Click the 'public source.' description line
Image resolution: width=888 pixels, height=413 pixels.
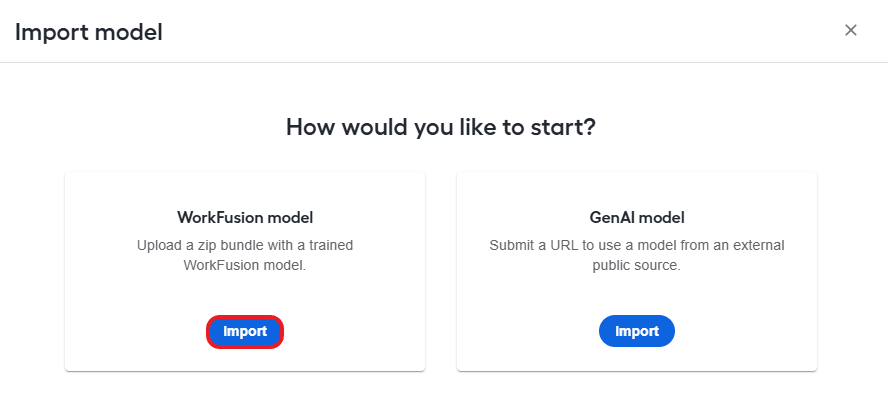[x=637, y=265]
